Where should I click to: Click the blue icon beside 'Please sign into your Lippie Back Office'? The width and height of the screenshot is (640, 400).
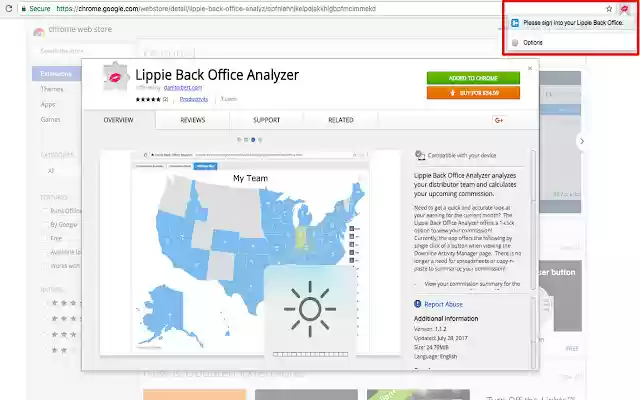click(x=515, y=23)
